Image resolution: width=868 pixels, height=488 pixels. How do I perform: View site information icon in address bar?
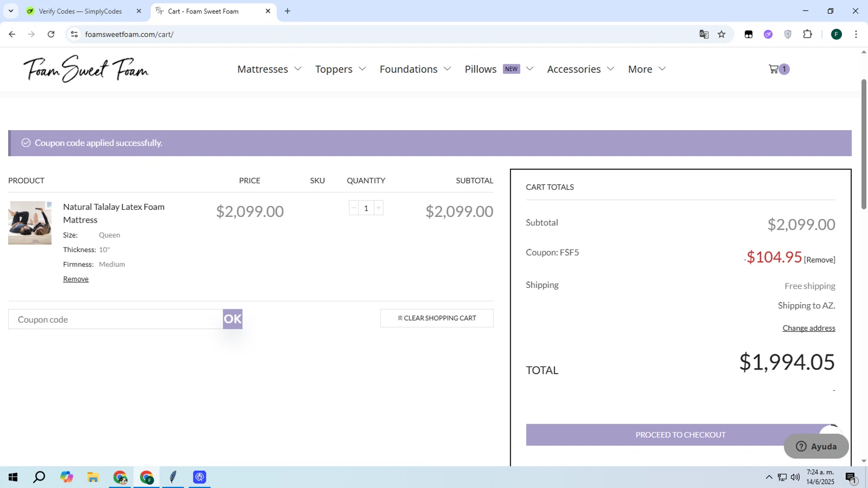coord(74,34)
